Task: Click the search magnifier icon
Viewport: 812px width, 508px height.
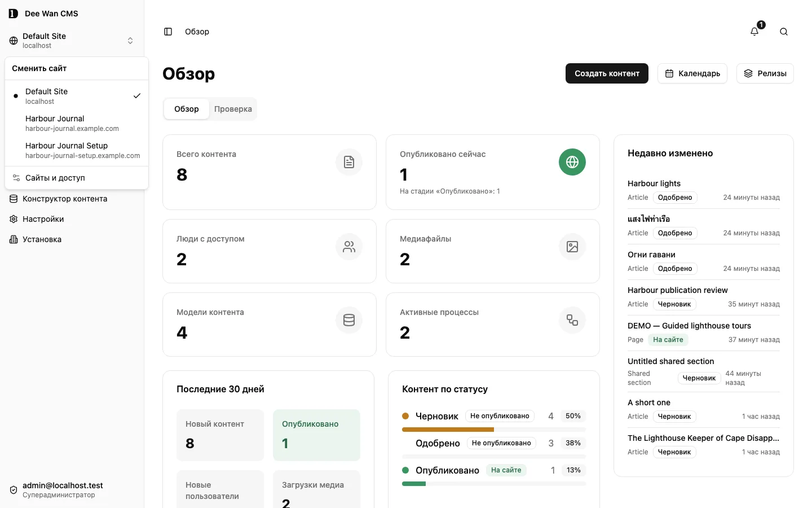Action: point(784,32)
